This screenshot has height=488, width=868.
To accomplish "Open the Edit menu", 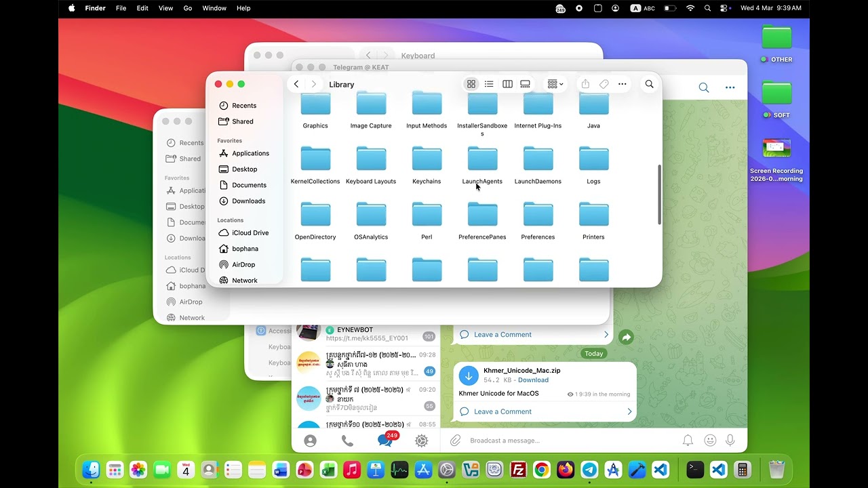I will click(142, 8).
